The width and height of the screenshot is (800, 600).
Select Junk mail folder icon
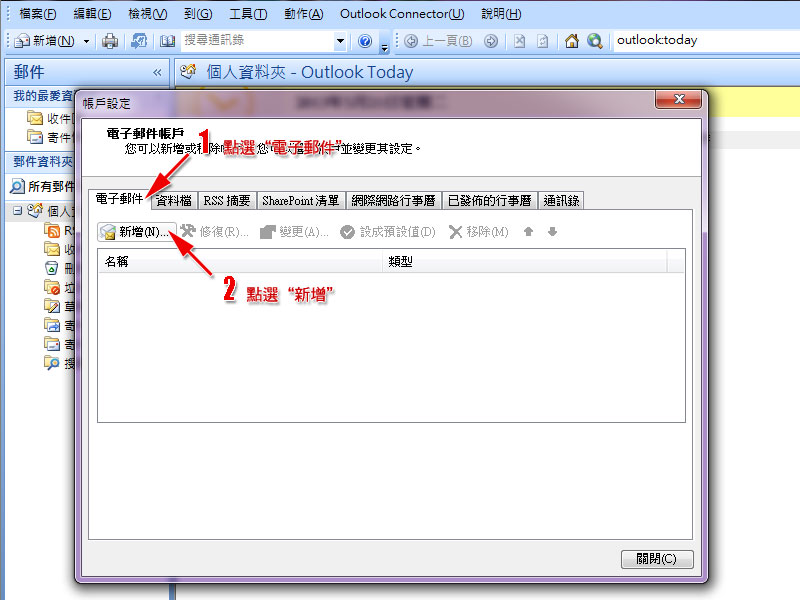(x=52, y=287)
